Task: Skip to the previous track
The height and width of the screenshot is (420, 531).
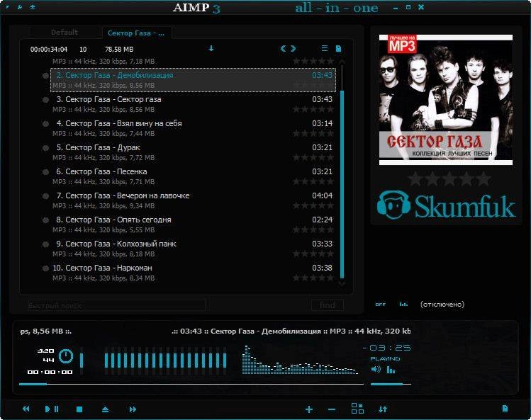Action: click(x=26, y=409)
